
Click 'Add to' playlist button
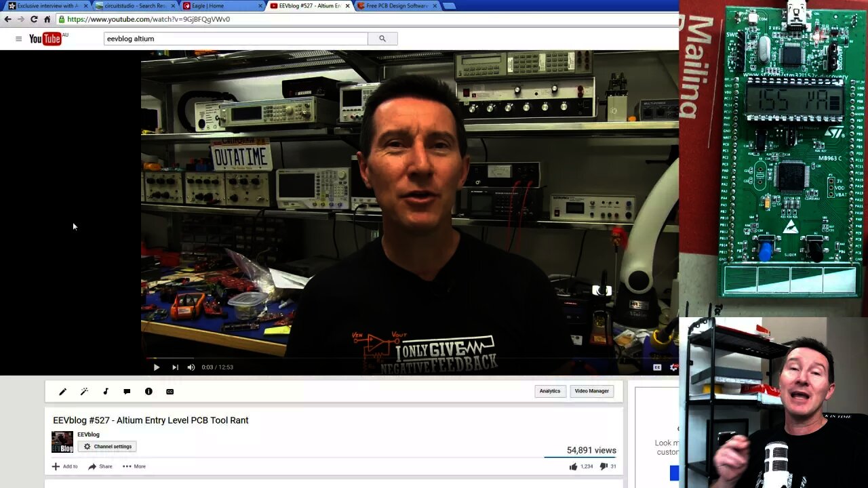(65, 466)
